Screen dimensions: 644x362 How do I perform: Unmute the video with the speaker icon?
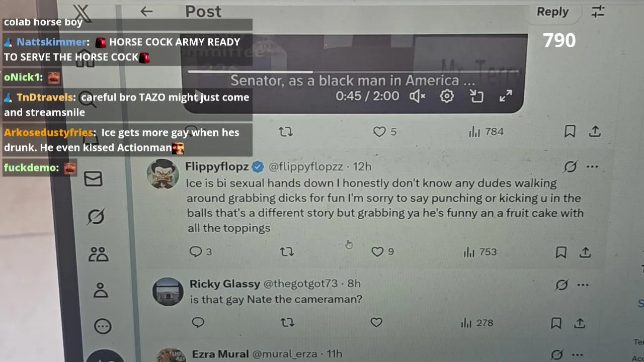click(x=417, y=96)
